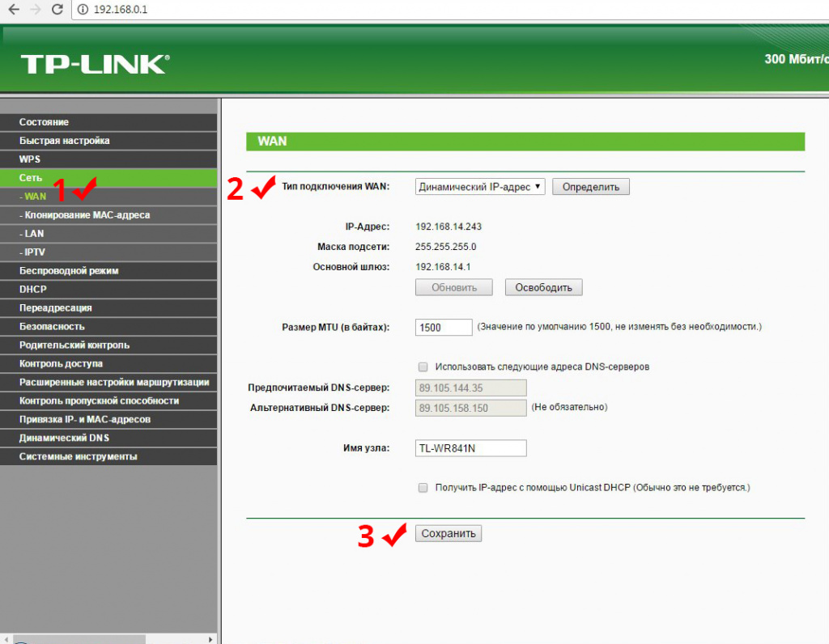This screenshot has width=829, height=644.
Task: Click the IP address value 192.168.14.243
Action: tap(449, 227)
